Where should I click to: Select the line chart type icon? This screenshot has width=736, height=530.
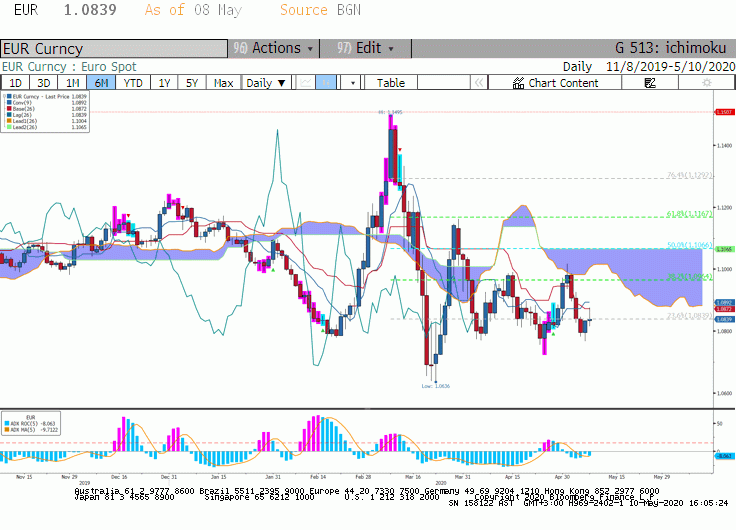click(306, 83)
